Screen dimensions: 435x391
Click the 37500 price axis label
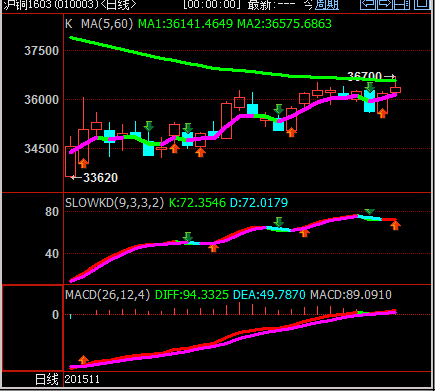point(41,51)
